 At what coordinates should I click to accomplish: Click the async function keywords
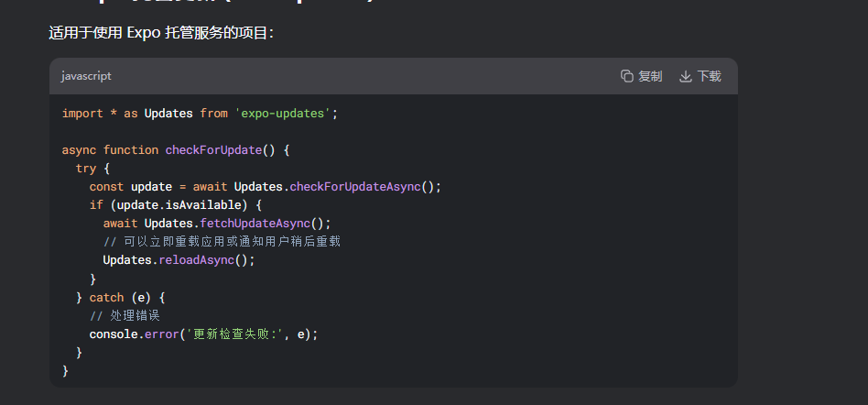(110, 150)
